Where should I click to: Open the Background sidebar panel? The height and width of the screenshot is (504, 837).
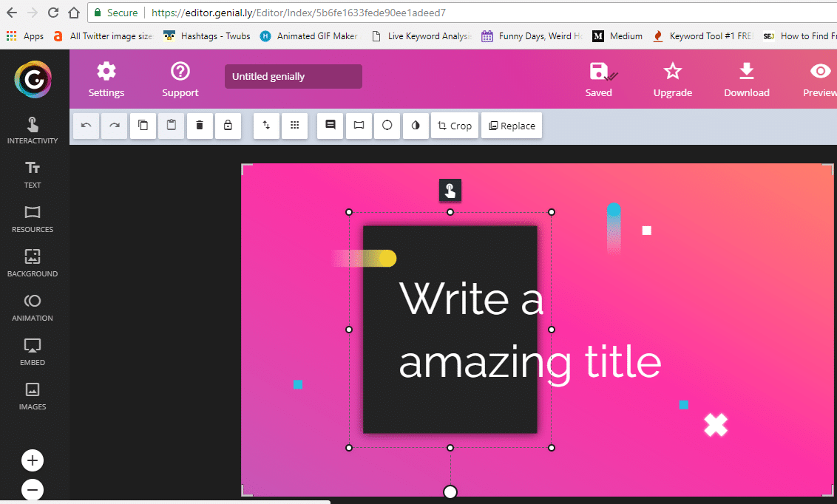click(33, 263)
